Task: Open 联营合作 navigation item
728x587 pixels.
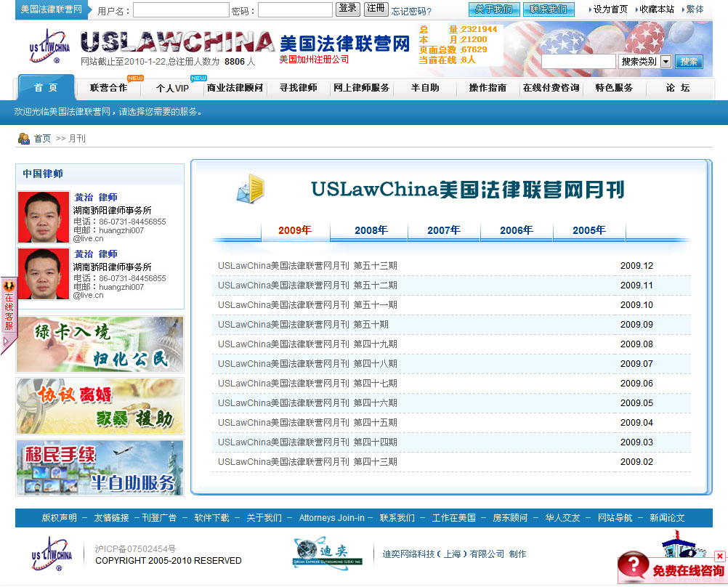Action: point(109,88)
